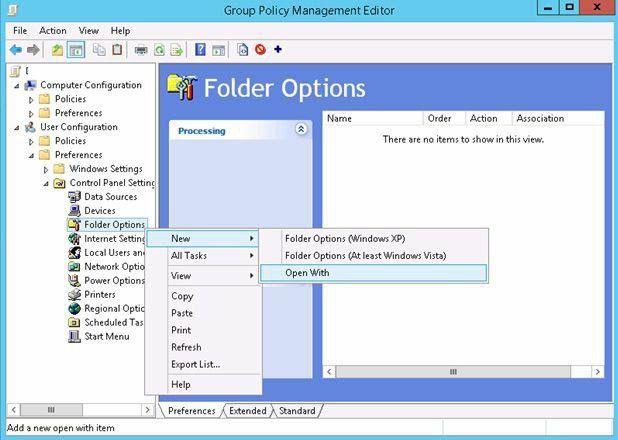Click the Up one level folder icon

[58, 50]
